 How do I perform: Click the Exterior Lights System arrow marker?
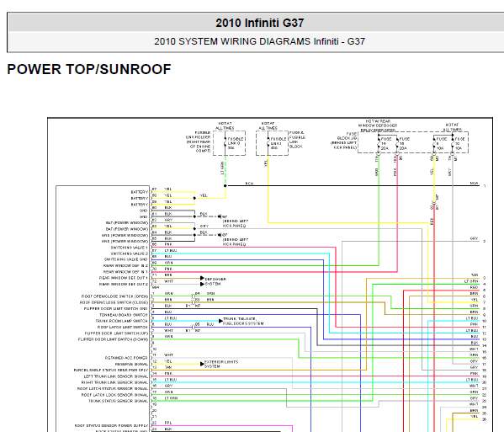click(202, 364)
